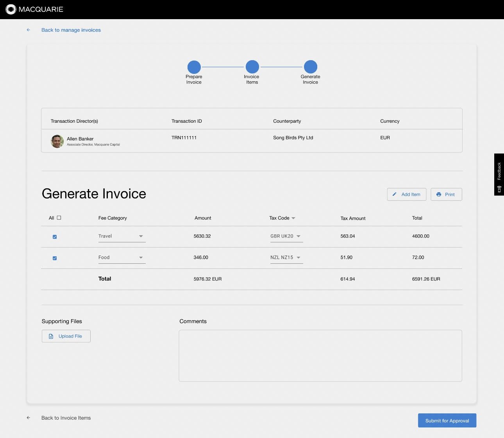Go Back to Invoice Items
Screen dimensions: 504x438
pos(66,418)
